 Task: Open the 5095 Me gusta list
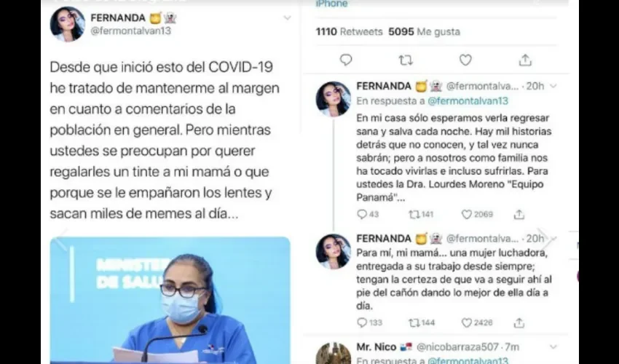point(424,31)
